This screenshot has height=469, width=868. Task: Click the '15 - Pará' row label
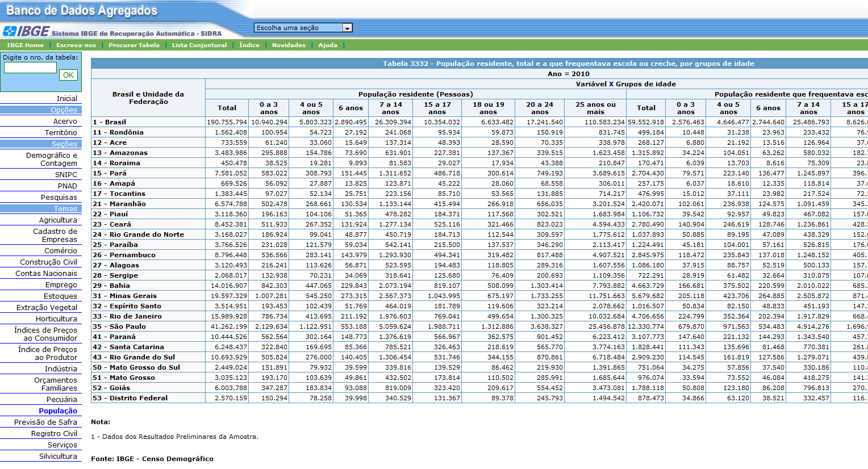[x=110, y=173]
